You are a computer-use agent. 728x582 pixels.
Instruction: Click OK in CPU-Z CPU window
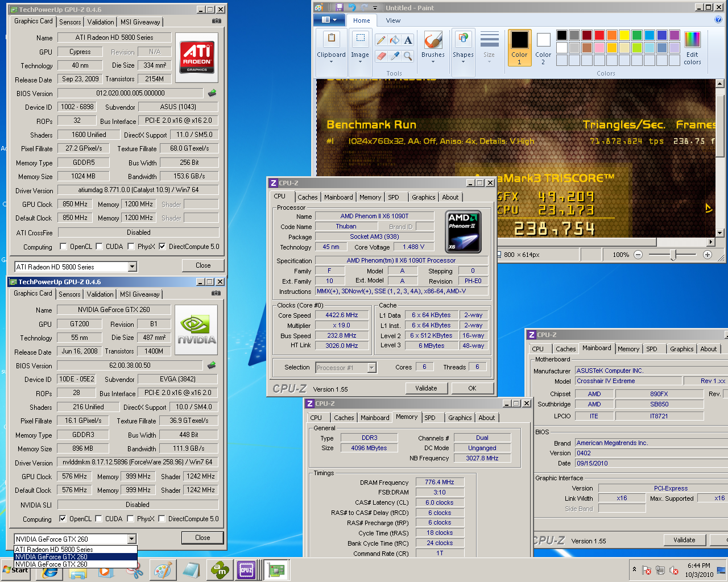472,388
